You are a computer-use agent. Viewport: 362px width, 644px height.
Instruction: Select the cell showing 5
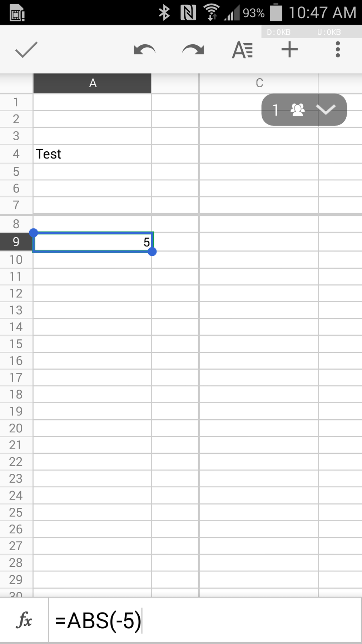[92, 242]
